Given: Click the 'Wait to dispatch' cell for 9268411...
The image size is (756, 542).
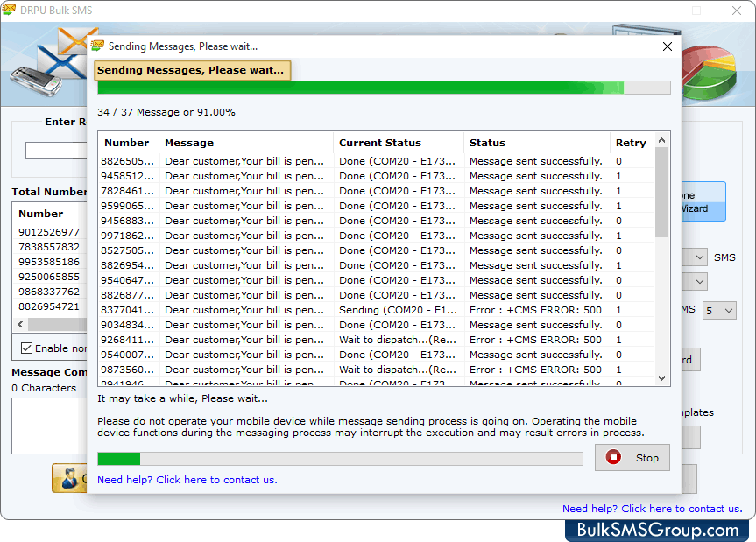Looking at the screenshot, I should 399,340.
